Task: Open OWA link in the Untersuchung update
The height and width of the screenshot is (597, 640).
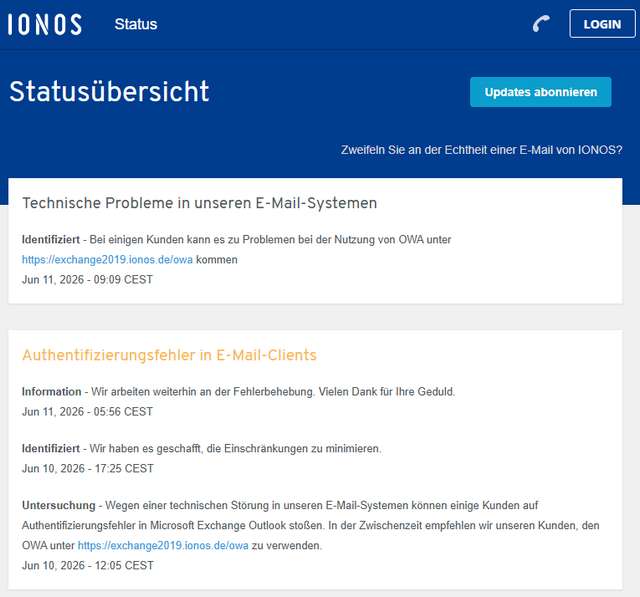Action: click(x=163, y=545)
